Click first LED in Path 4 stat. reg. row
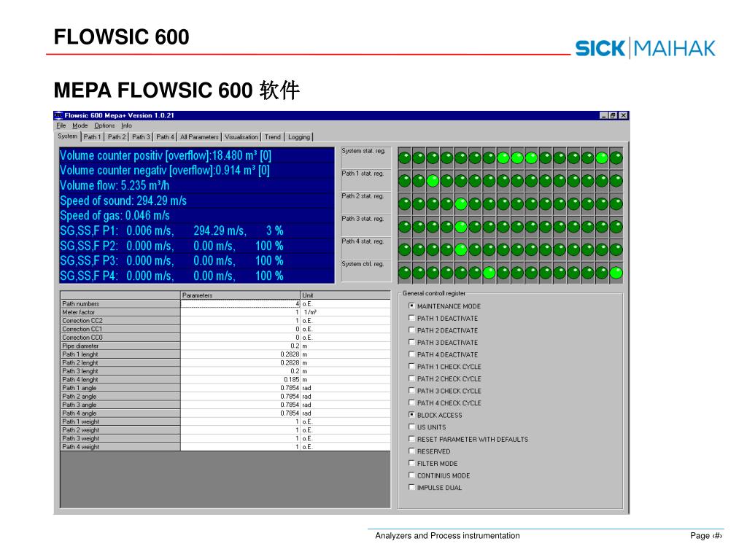The height and width of the screenshot is (560, 747). [x=404, y=249]
